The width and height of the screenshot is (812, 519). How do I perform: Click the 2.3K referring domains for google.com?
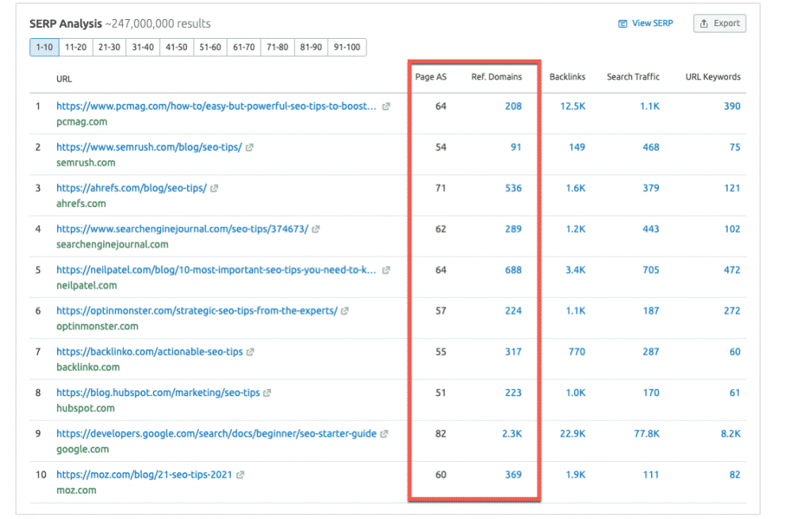point(511,433)
